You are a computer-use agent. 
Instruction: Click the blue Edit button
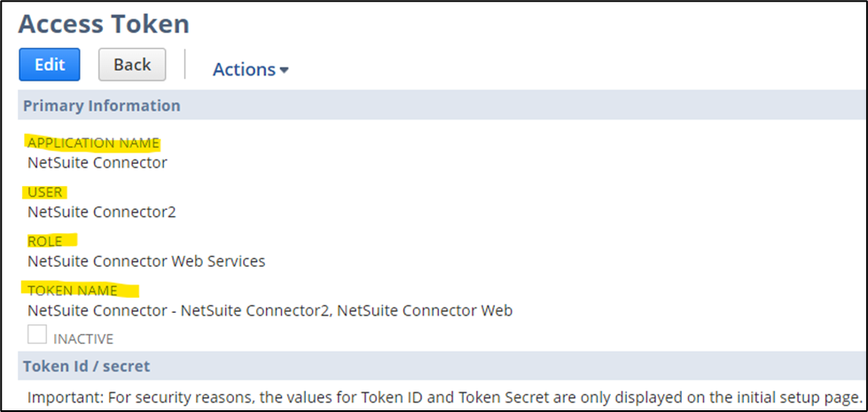(x=50, y=65)
